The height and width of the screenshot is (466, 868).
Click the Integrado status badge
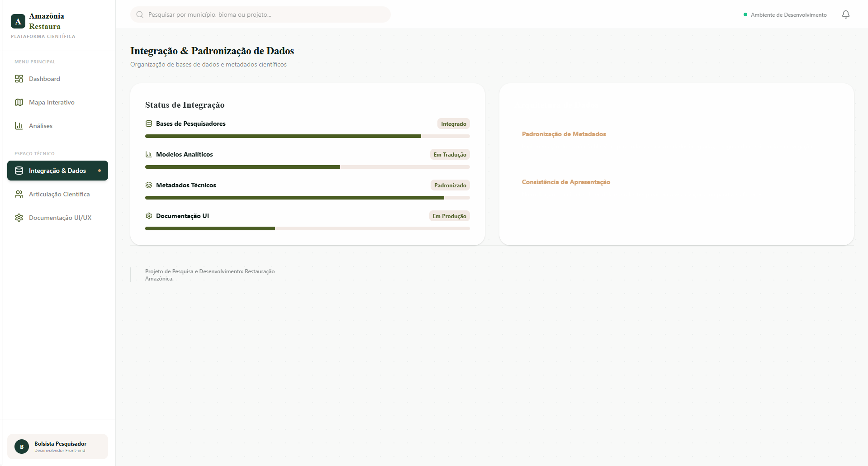[453, 124]
